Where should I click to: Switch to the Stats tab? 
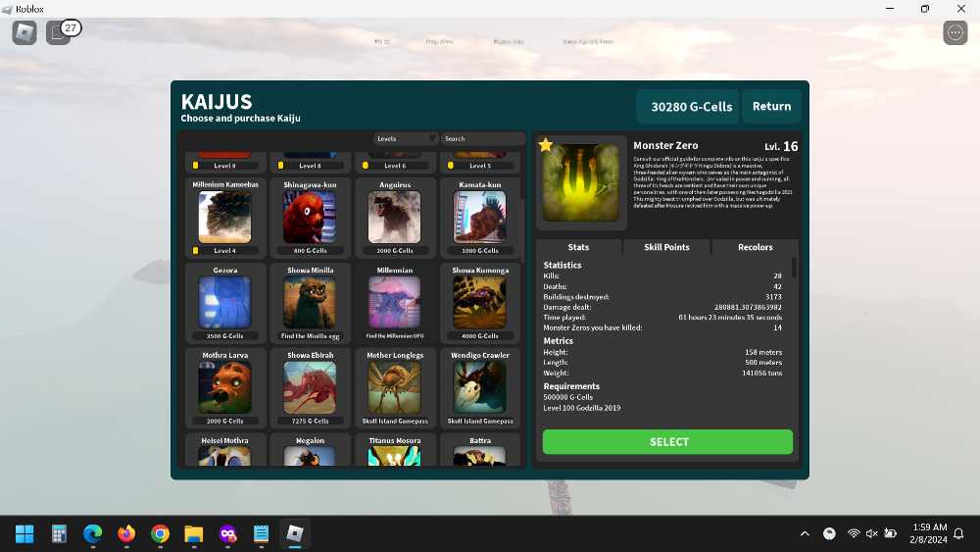tap(579, 247)
